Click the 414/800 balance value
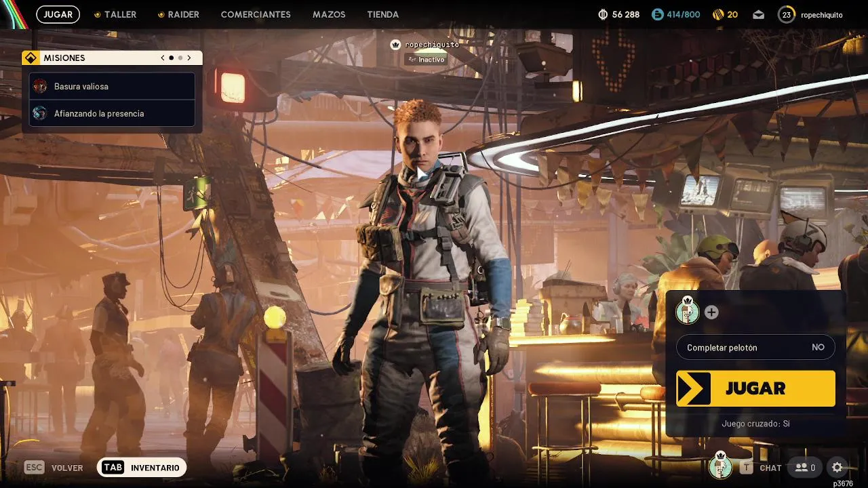Screen dimensions: 868x488 point(684,14)
